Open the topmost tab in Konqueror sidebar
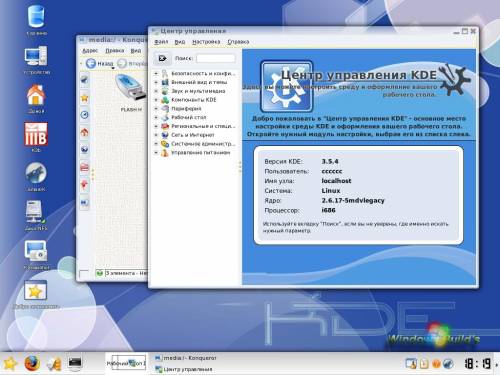This screenshot has width=500, height=375. (x=85, y=80)
